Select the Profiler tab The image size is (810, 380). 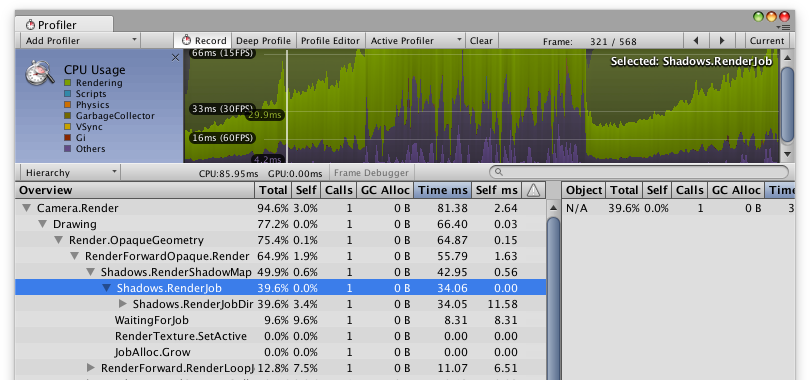point(64,24)
